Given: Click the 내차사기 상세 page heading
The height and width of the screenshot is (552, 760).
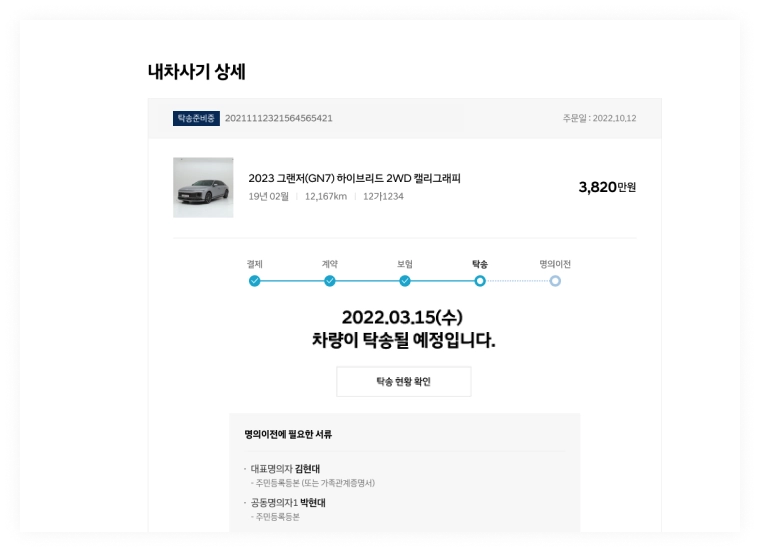Looking at the screenshot, I should (197, 72).
